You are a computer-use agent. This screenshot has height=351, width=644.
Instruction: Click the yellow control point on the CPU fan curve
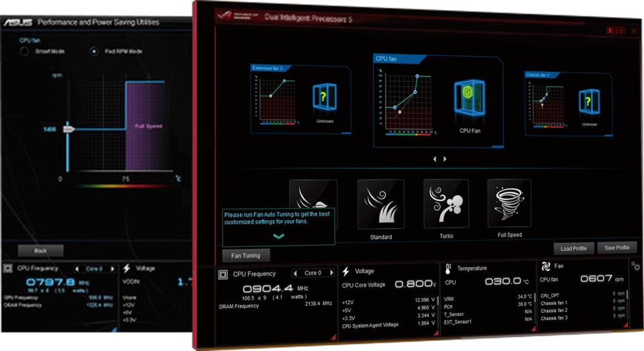click(x=400, y=112)
